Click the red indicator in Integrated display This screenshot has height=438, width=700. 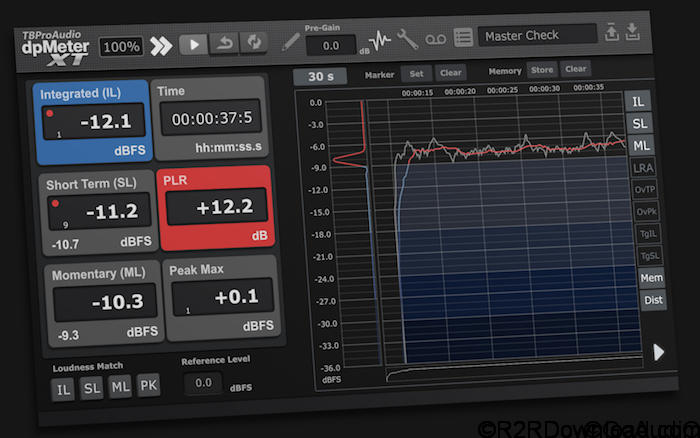(50, 113)
